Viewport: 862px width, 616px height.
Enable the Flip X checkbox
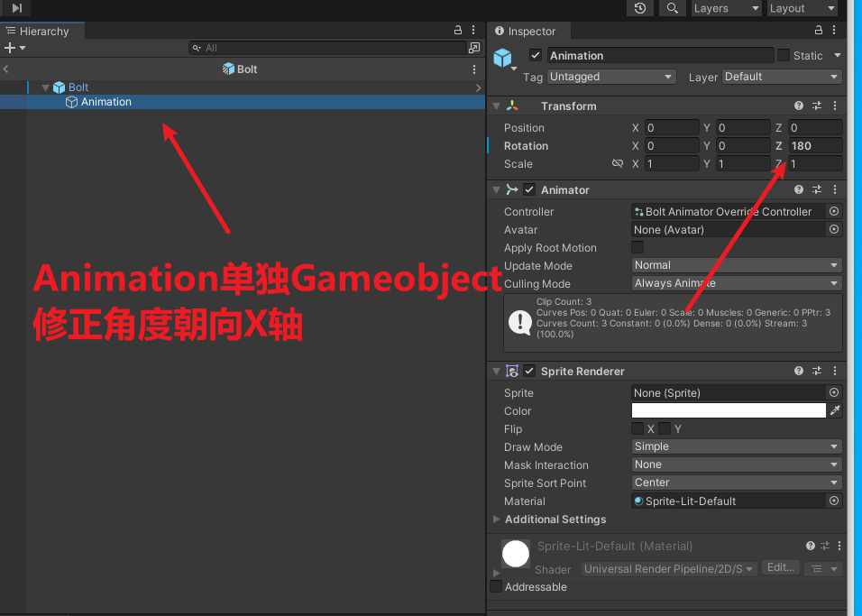click(x=637, y=428)
